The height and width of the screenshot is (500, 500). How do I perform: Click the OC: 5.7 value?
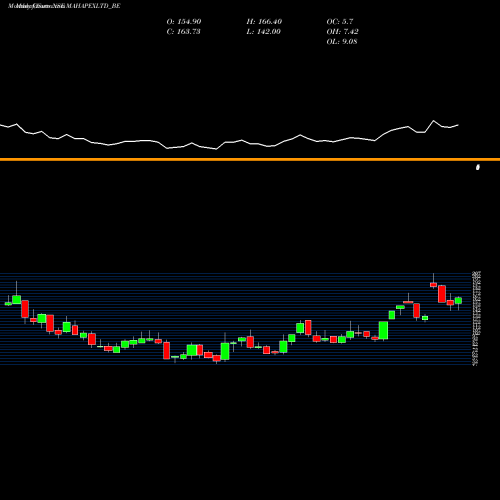click(340, 22)
